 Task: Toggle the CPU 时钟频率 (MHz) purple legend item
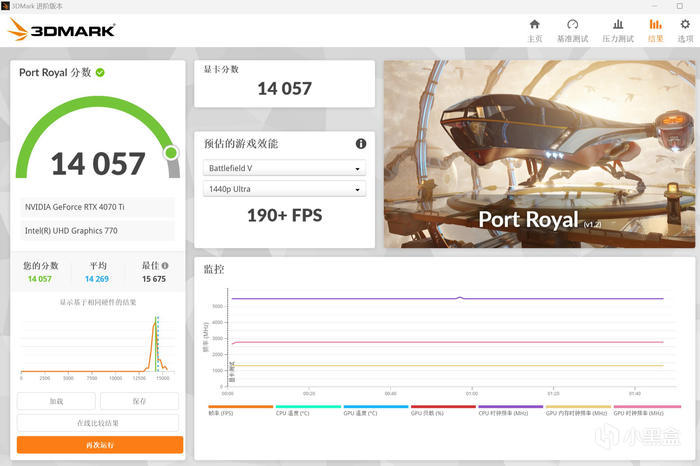(511, 410)
